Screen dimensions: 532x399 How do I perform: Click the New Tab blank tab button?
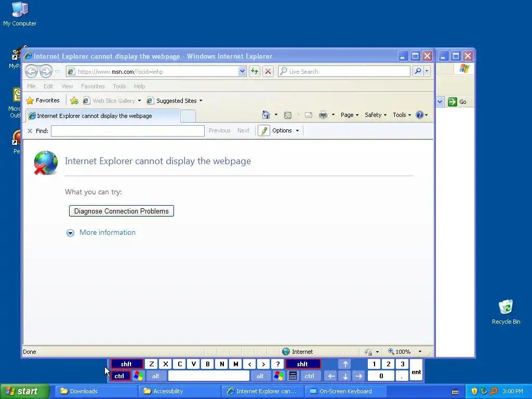pyautogui.click(x=188, y=116)
